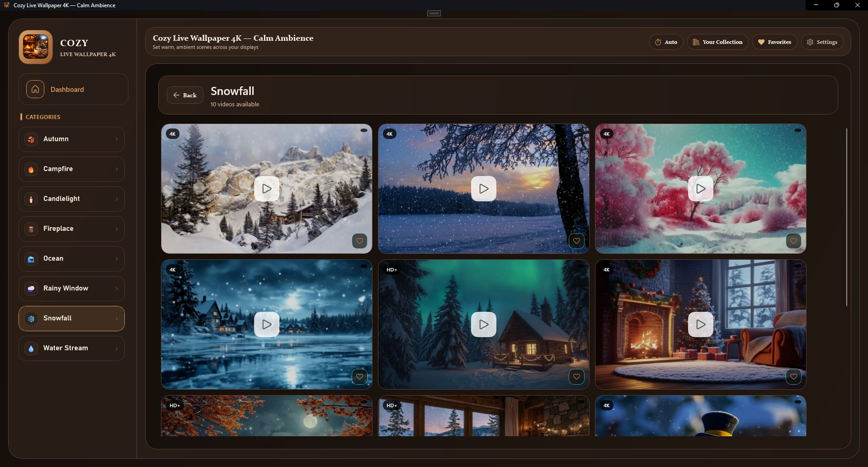Go Back from the Snowfall page
Screen dimensions: 868x467
pos(185,95)
